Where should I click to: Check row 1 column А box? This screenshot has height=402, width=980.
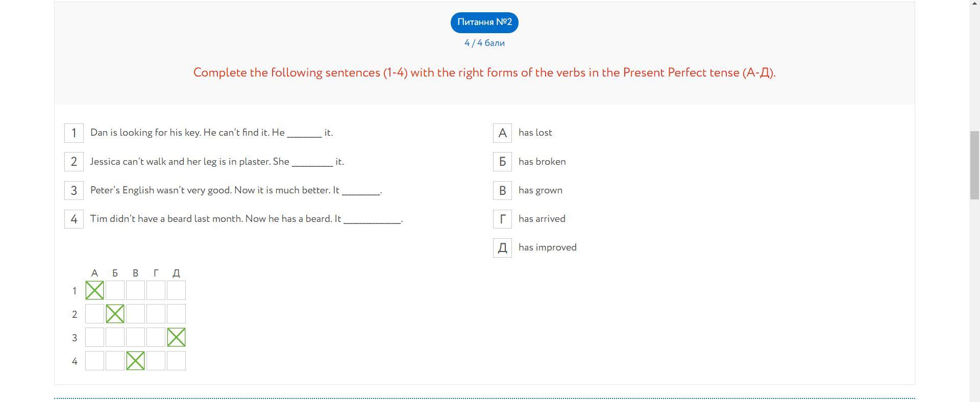94,291
